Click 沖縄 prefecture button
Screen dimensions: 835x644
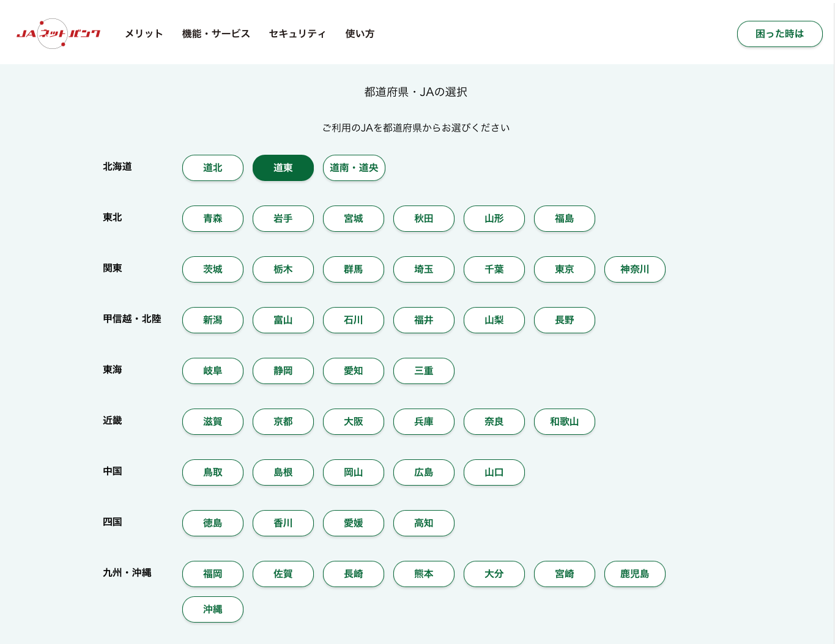213,609
